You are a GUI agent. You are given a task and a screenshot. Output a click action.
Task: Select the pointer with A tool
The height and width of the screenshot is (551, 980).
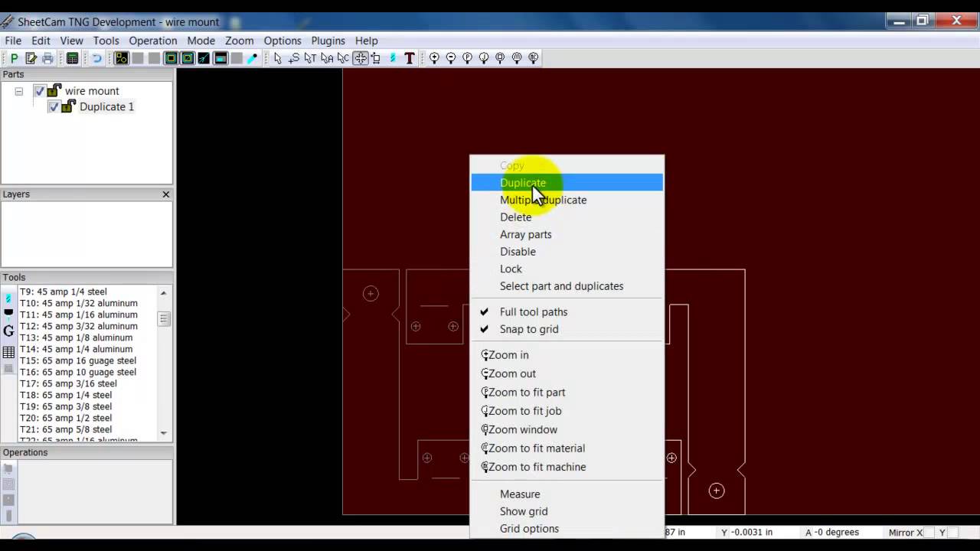click(327, 58)
